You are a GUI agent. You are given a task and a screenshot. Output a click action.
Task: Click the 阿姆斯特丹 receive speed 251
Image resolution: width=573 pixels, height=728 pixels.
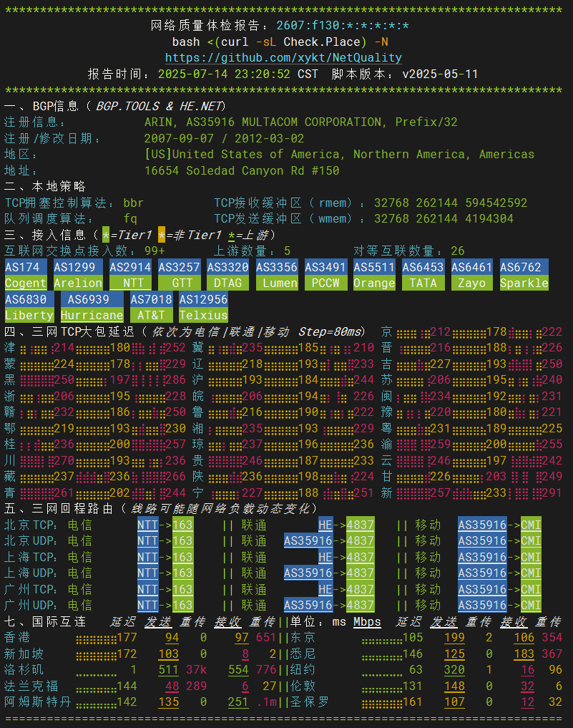pyautogui.click(x=238, y=702)
